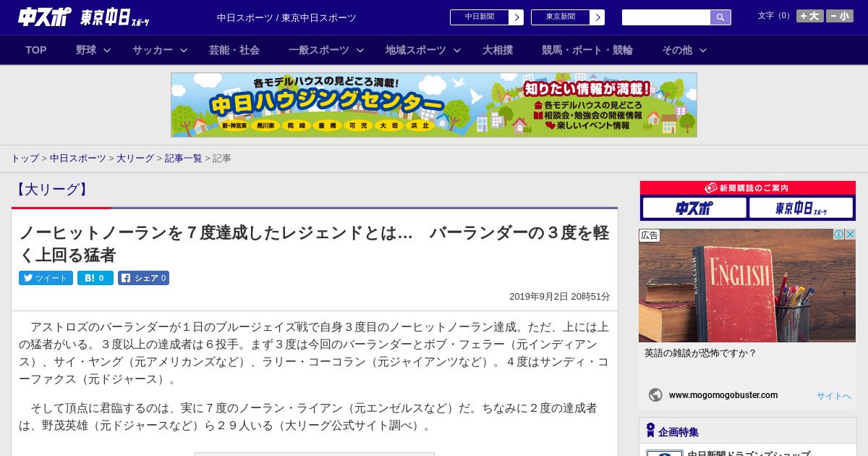Click the search magnifier button
Screen dimensions: 868x456
pyautogui.click(x=720, y=17)
